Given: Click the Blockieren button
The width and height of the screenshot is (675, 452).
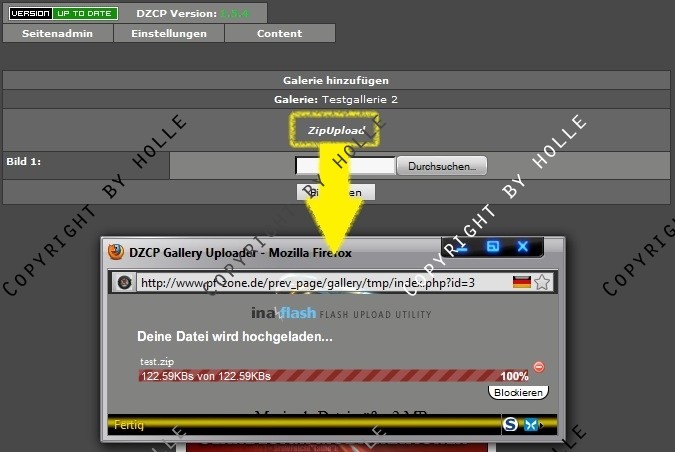Looking at the screenshot, I should click(x=518, y=393).
